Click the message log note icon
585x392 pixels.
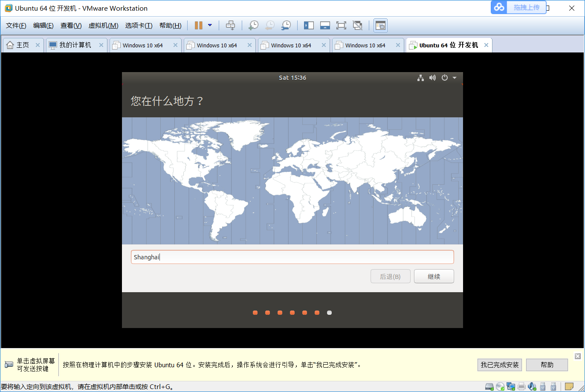(569, 387)
